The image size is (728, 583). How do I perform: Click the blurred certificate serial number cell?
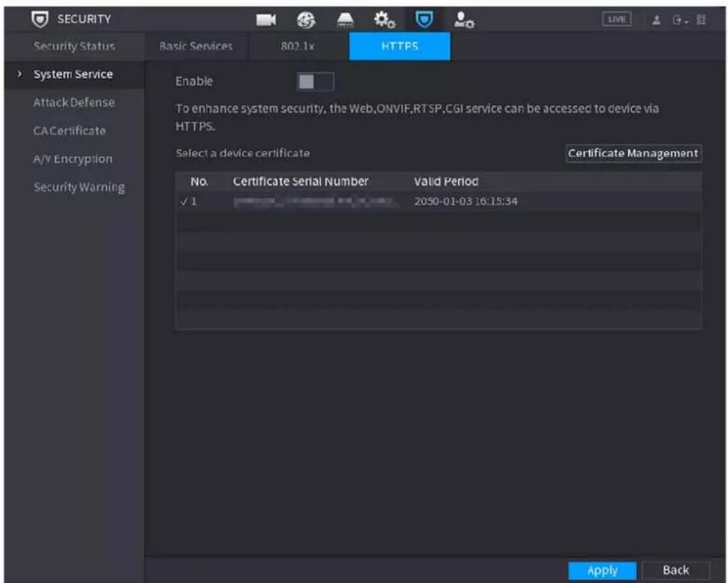pyautogui.click(x=316, y=201)
